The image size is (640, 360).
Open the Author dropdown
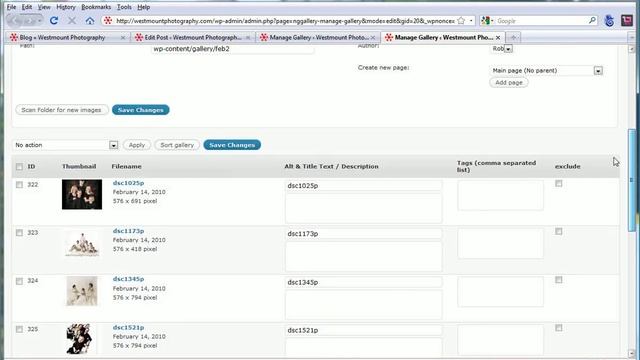coord(501,49)
